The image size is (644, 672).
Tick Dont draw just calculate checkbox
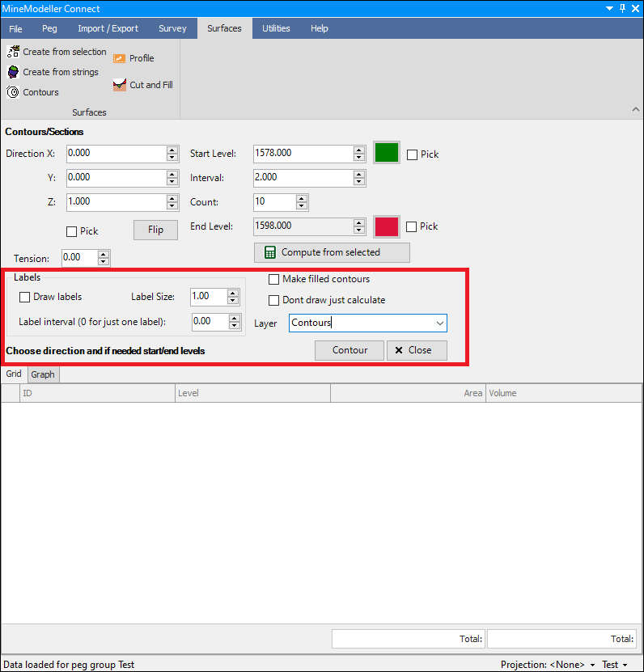coord(274,300)
